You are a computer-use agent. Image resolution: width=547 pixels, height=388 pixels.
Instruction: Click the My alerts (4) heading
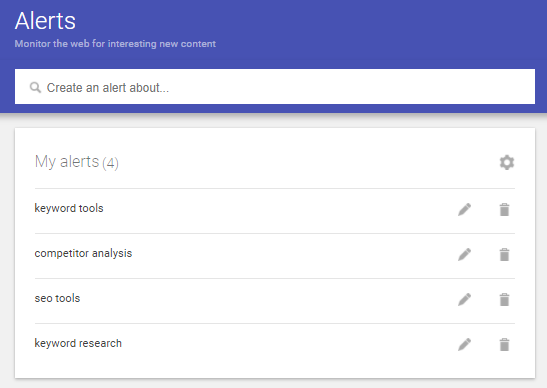tap(77, 162)
